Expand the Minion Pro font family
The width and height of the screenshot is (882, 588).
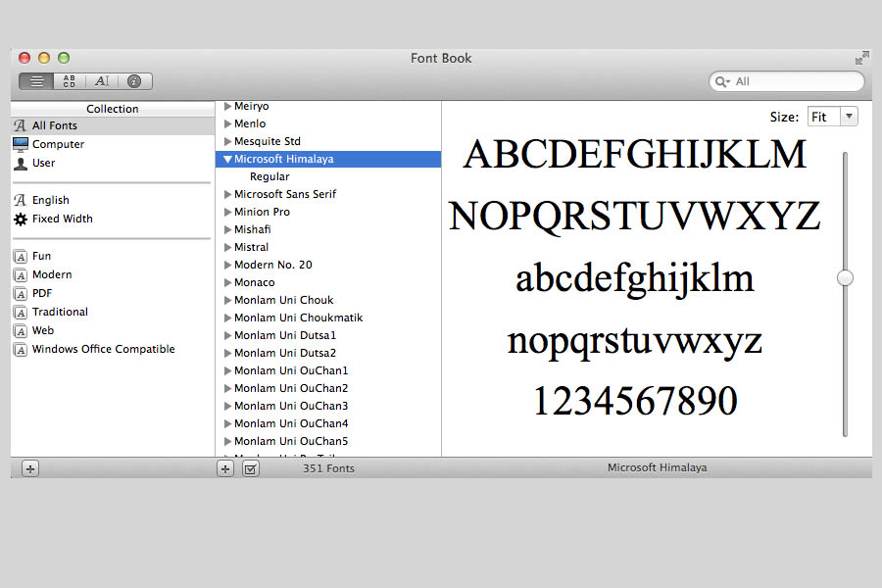(227, 212)
